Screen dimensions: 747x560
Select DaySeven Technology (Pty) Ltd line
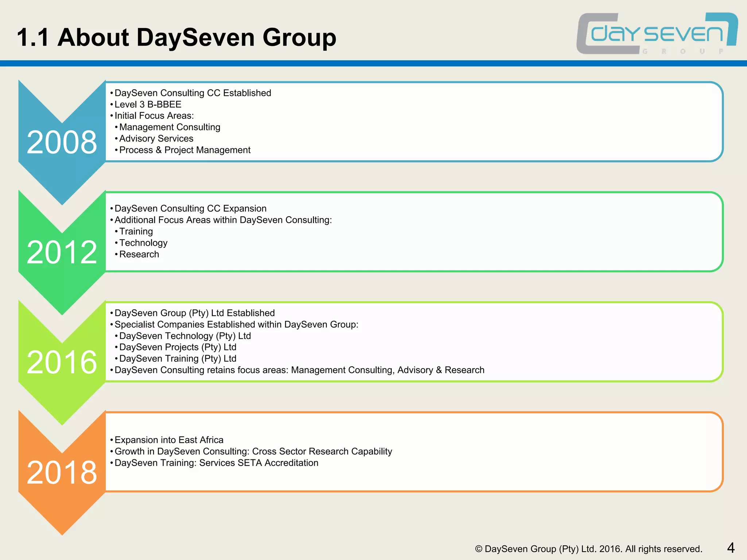coord(185,336)
